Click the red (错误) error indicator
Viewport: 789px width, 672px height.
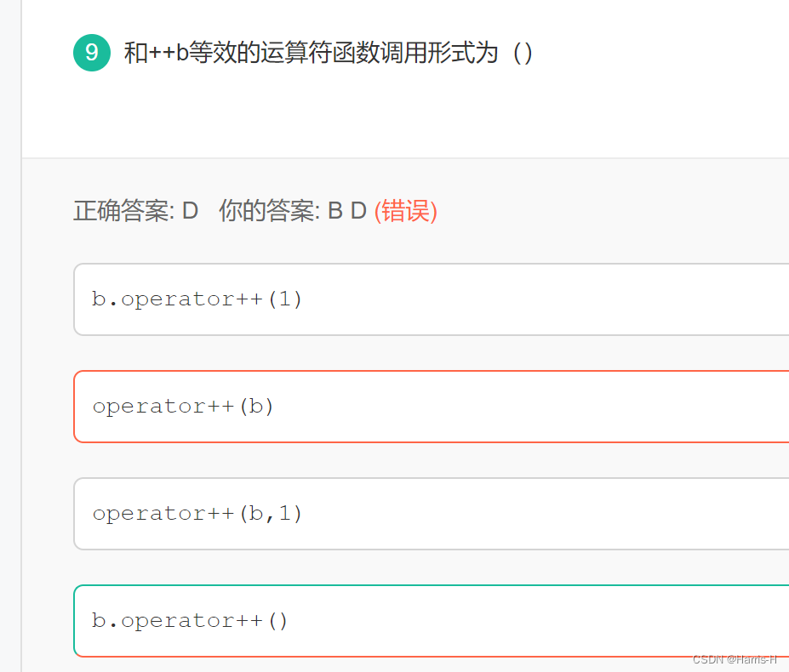[406, 212]
